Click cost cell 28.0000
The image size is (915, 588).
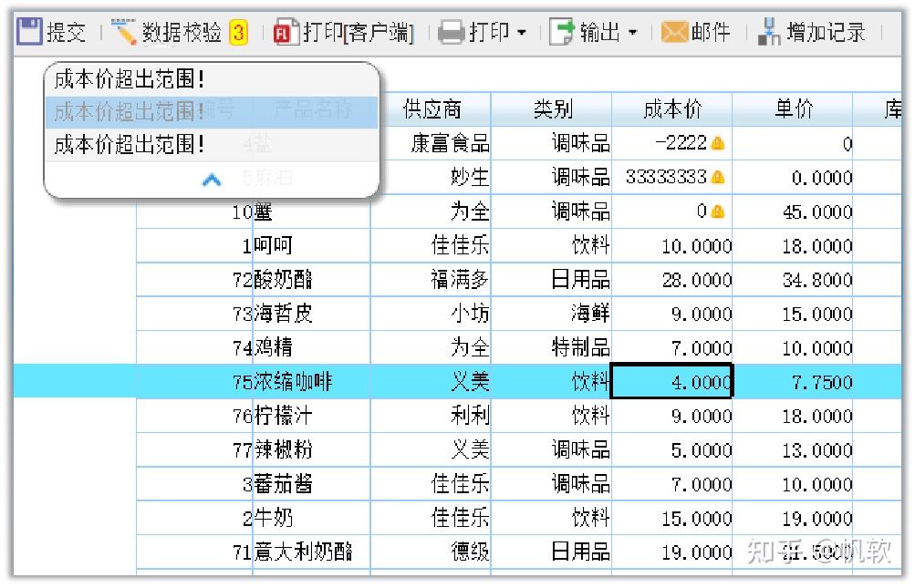coord(671,280)
